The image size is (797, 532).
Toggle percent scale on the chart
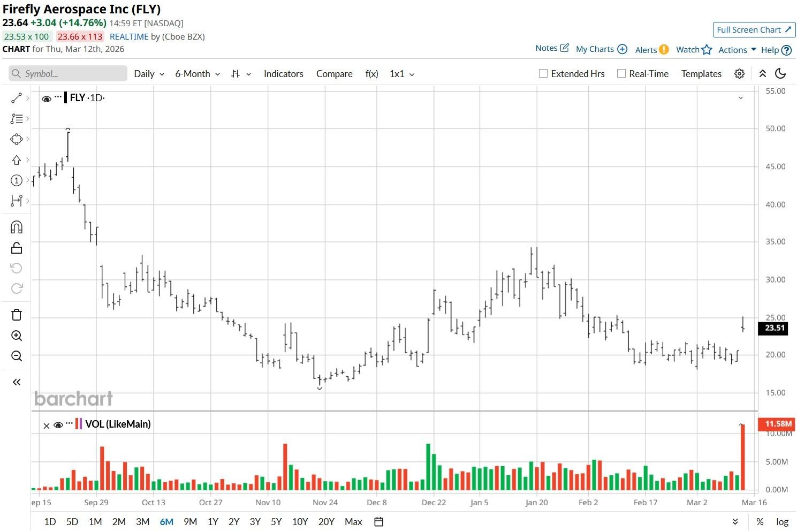coord(760,522)
